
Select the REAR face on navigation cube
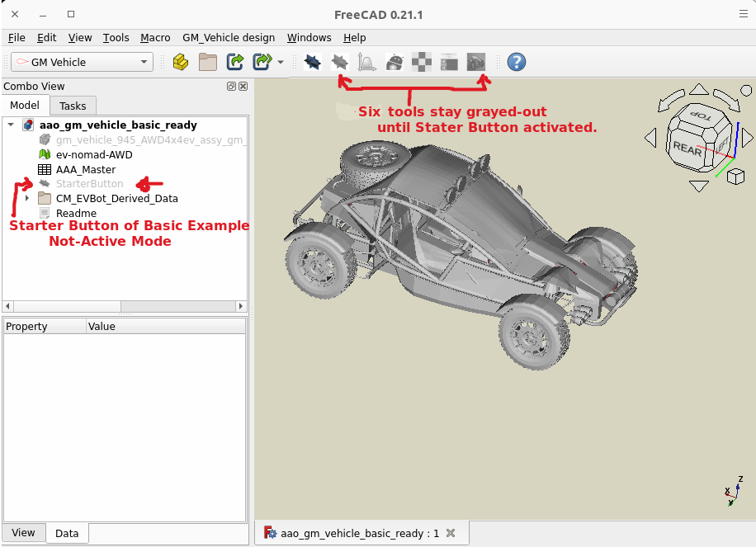pos(687,147)
